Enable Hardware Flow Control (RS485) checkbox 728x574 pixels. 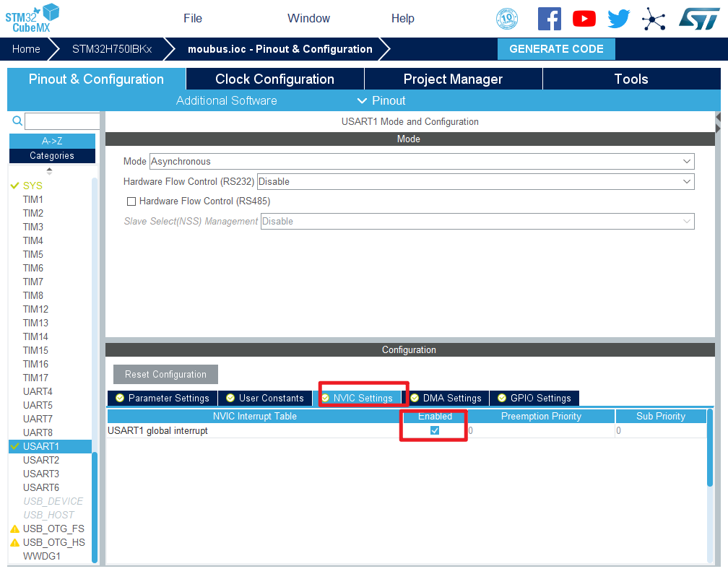131,201
